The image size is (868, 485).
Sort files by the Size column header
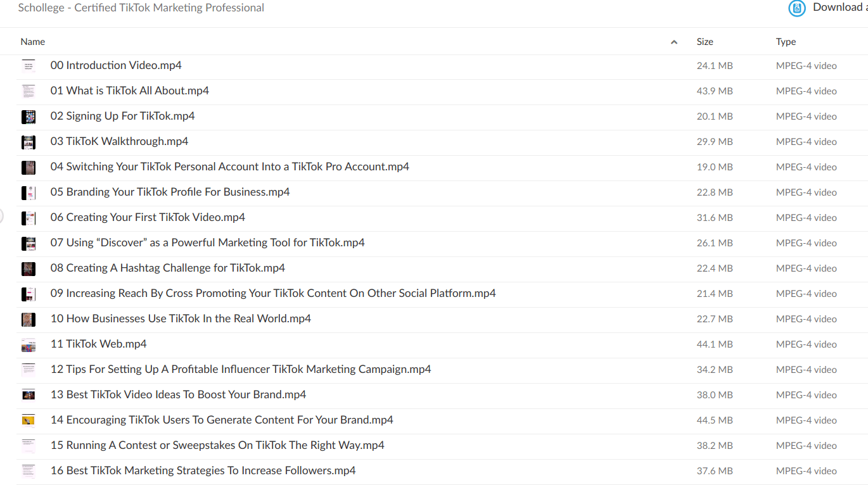(x=705, y=41)
